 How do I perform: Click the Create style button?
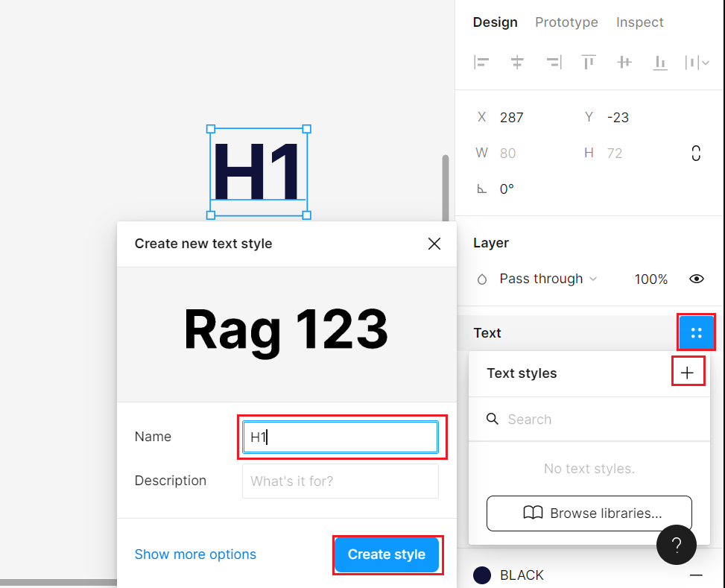point(387,554)
